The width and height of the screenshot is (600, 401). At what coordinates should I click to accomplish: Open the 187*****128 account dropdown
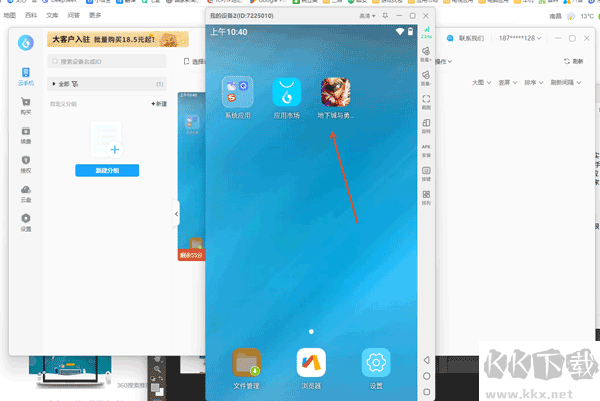click(520, 38)
